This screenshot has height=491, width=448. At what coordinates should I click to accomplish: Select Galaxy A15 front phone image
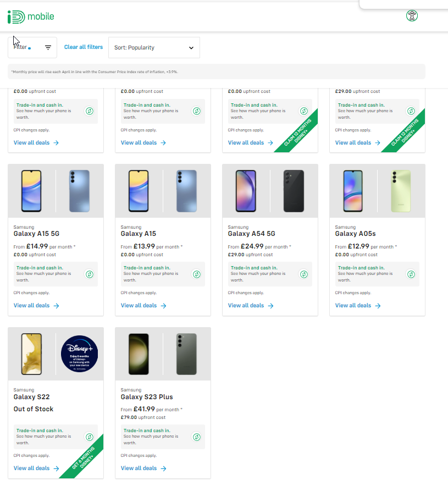point(139,191)
